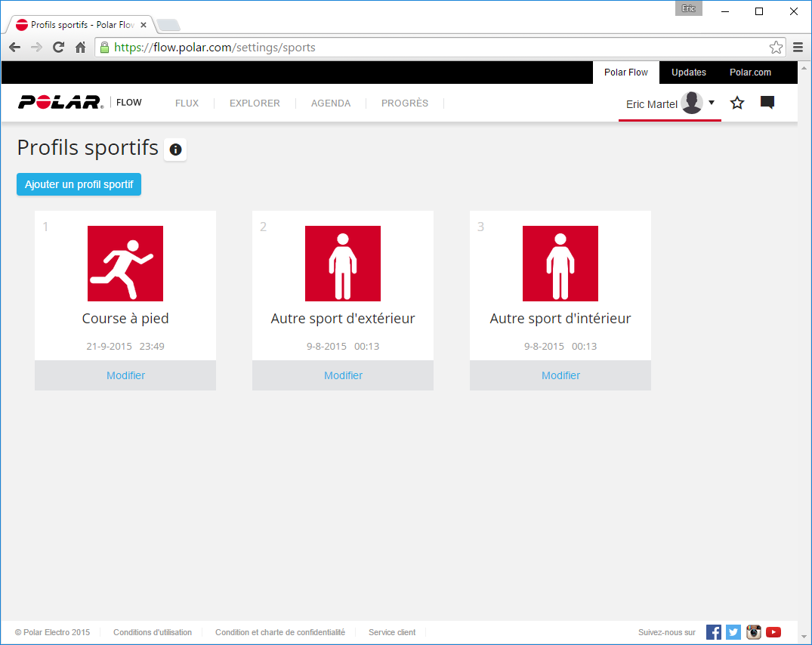Viewport: 812px width, 645px height.
Task: Bookmark this page with the star icon
Action: pyautogui.click(x=776, y=48)
